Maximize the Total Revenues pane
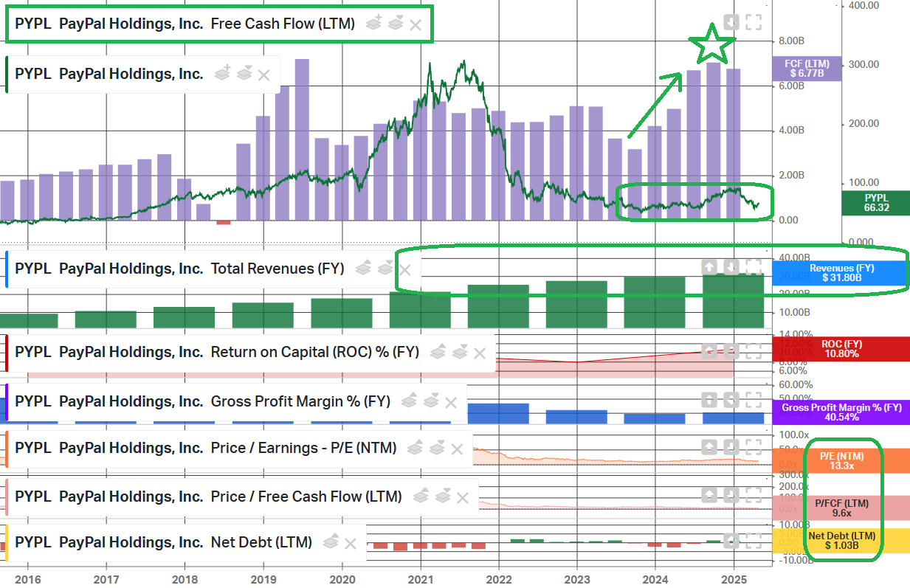Viewport: 910px width, 588px height. coord(753,267)
